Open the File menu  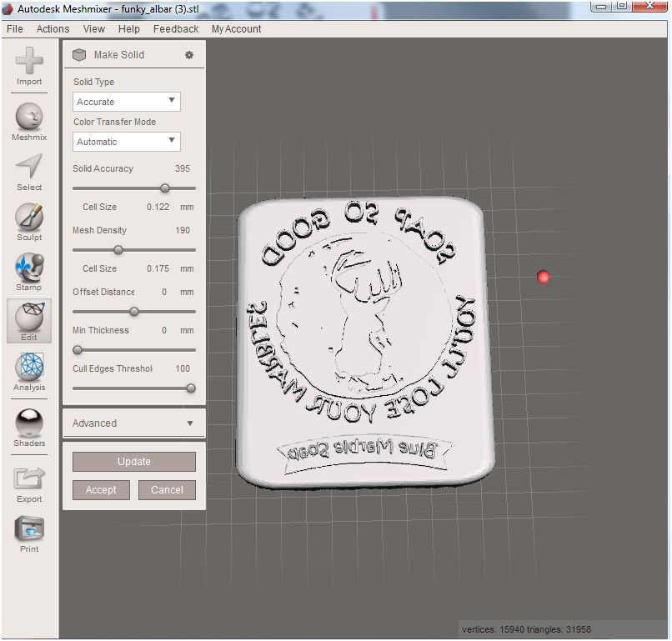[x=15, y=28]
